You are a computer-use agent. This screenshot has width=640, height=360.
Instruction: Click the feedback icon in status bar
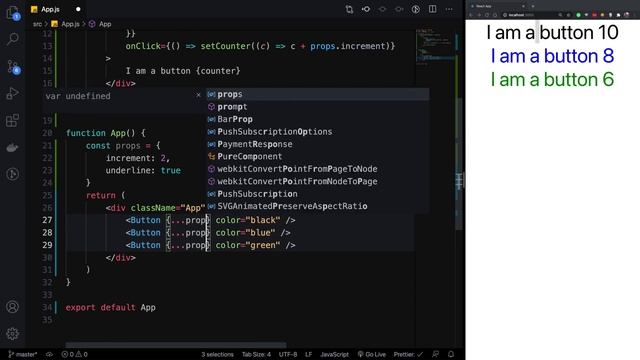click(436, 354)
